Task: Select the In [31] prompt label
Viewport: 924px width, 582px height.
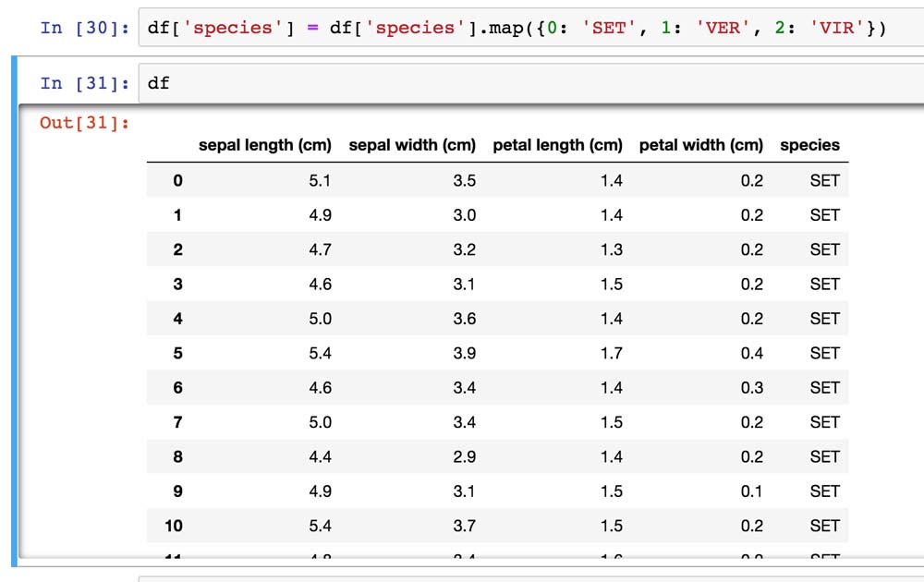Action: pos(84,83)
